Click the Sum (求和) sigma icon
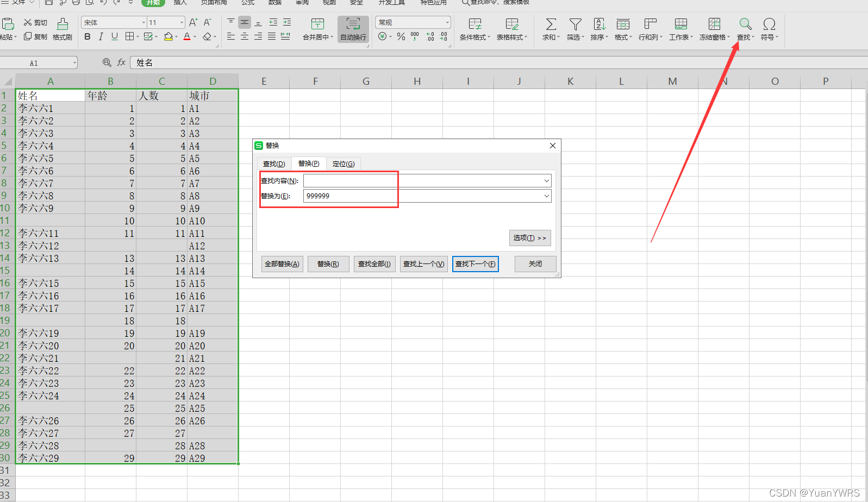The height and width of the screenshot is (502, 868). (x=551, y=24)
